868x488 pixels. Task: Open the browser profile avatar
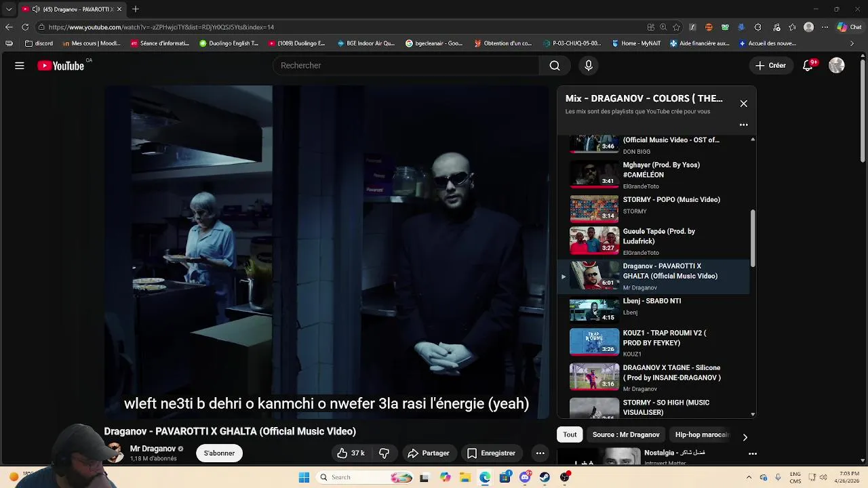(x=808, y=27)
